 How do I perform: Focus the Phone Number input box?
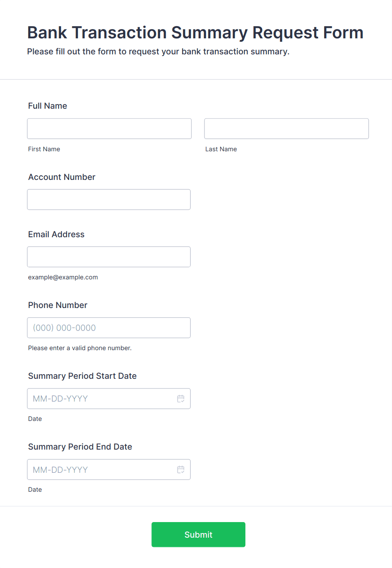click(x=109, y=327)
